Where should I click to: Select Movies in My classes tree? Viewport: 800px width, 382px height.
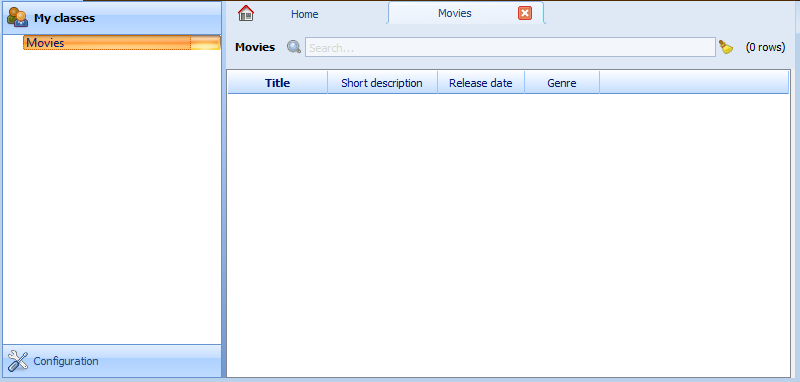[x=121, y=43]
